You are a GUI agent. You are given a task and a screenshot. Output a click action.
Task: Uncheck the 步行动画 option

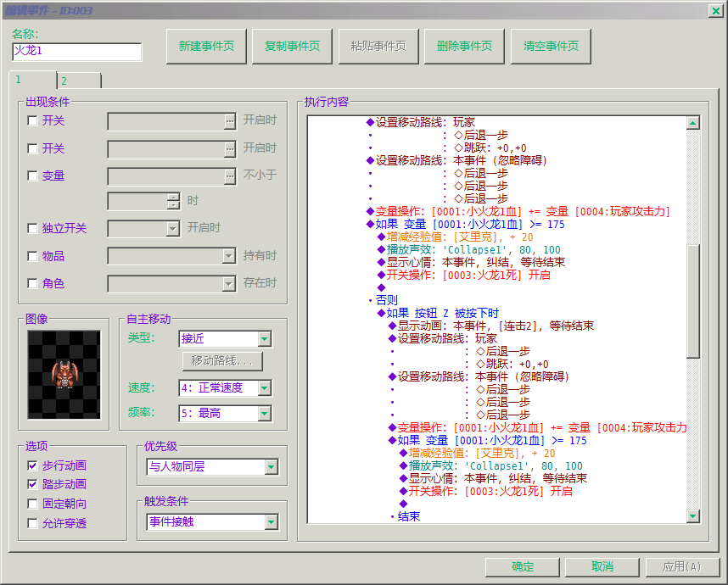point(32,465)
